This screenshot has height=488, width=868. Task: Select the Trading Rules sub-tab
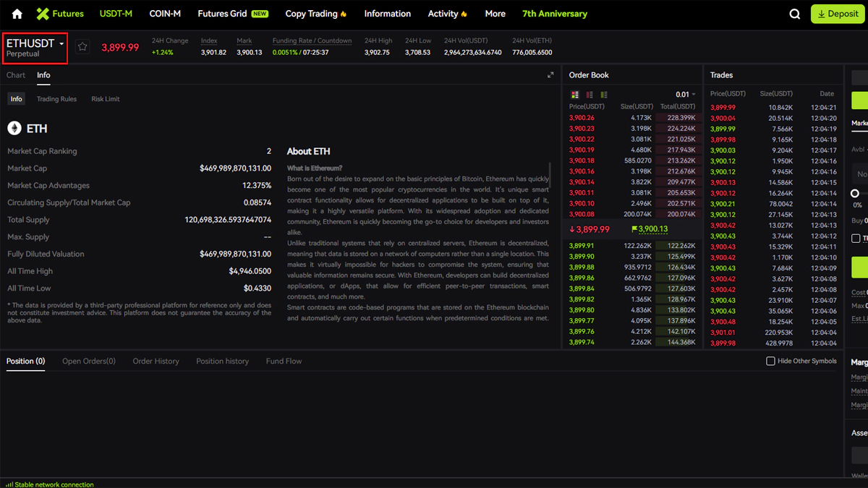56,99
